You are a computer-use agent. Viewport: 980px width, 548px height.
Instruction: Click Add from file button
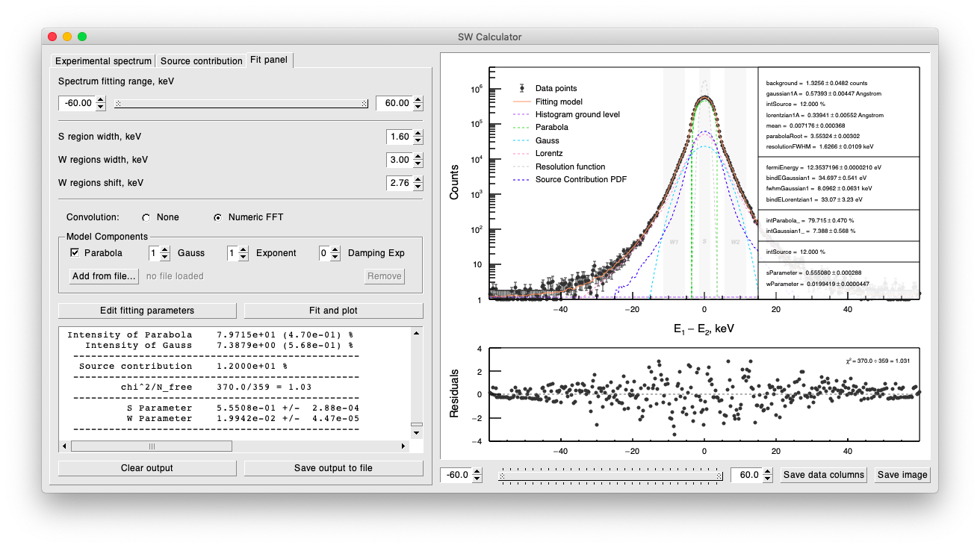(x=104, y=276)
